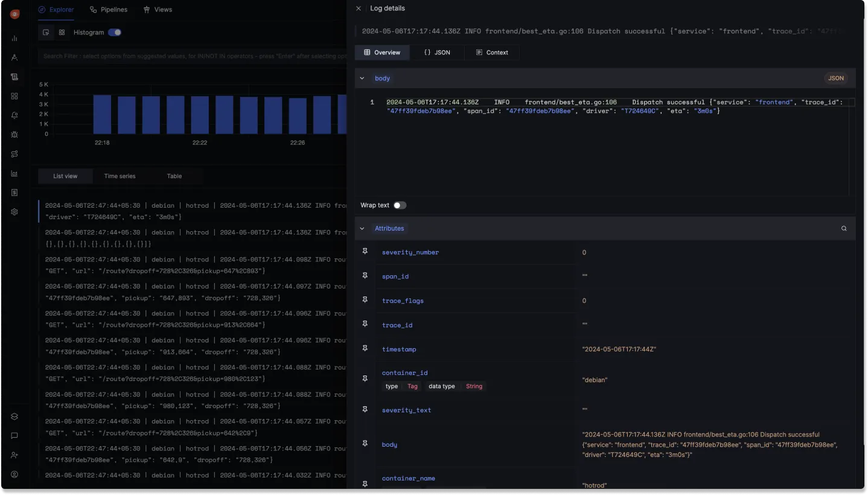The width and height of the screenshot is (868, 495).
Task: Click body line number 1
Action: pos(372,103)
